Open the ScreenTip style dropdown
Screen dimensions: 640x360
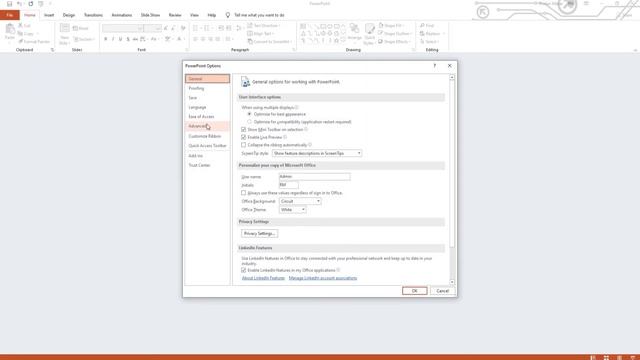point(317,153)
